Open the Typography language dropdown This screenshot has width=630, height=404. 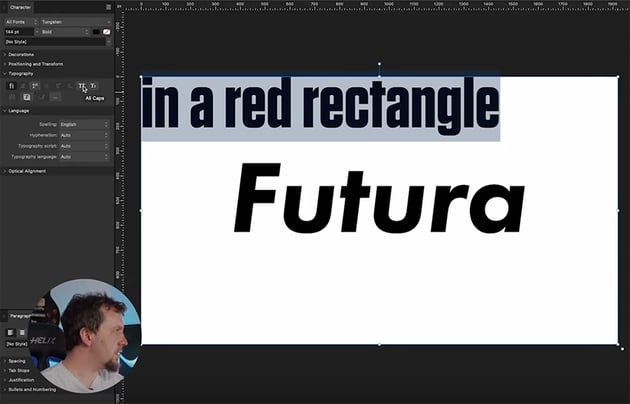click(84, 157)
